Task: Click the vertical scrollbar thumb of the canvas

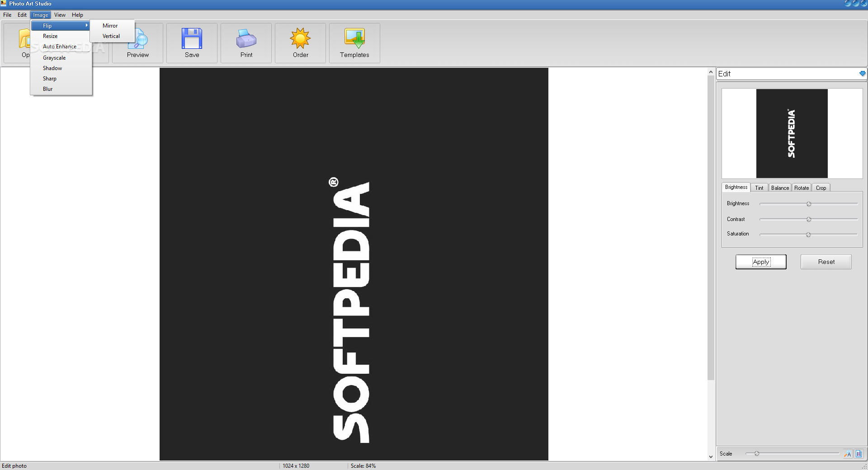Action: (x=711, y=228)
